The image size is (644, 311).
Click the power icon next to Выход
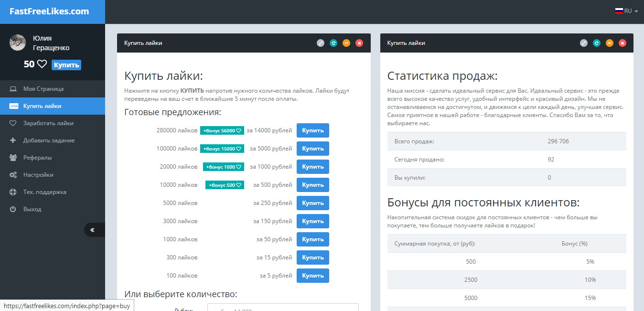(x=14, y=209)
